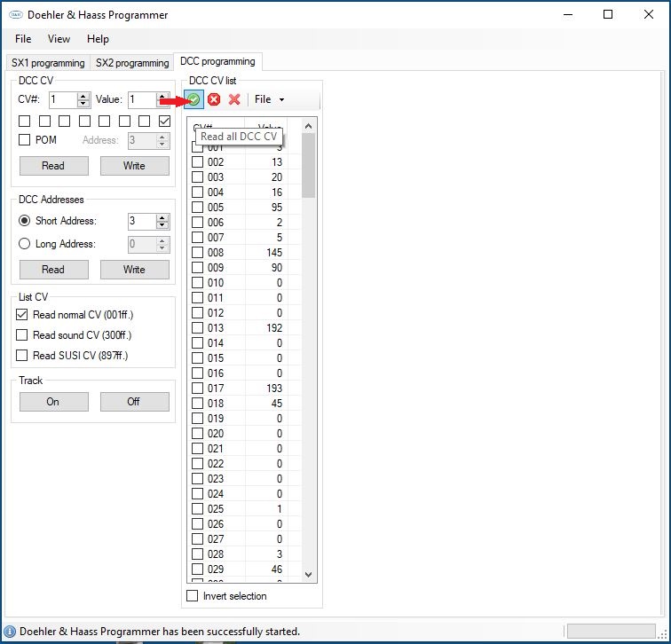
Task: Click the blue info icon in status bar
Action: click(x=10, y=632)
